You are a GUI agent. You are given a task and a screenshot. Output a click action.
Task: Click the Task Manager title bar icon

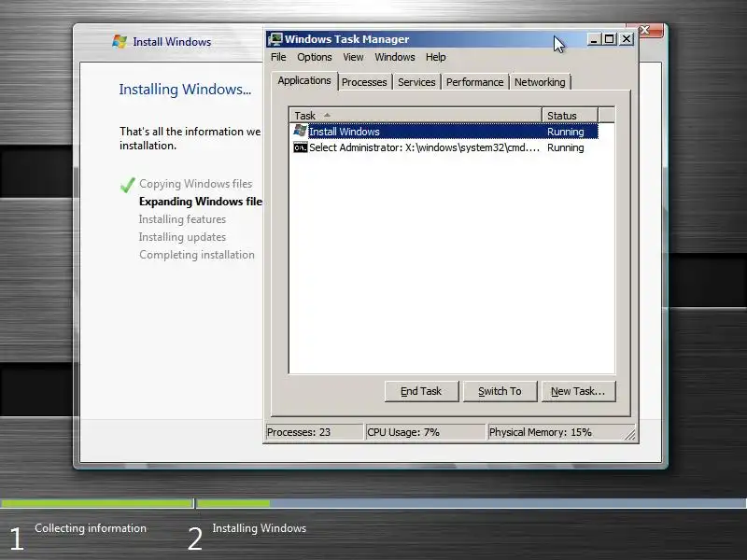[x=275, y=39]
